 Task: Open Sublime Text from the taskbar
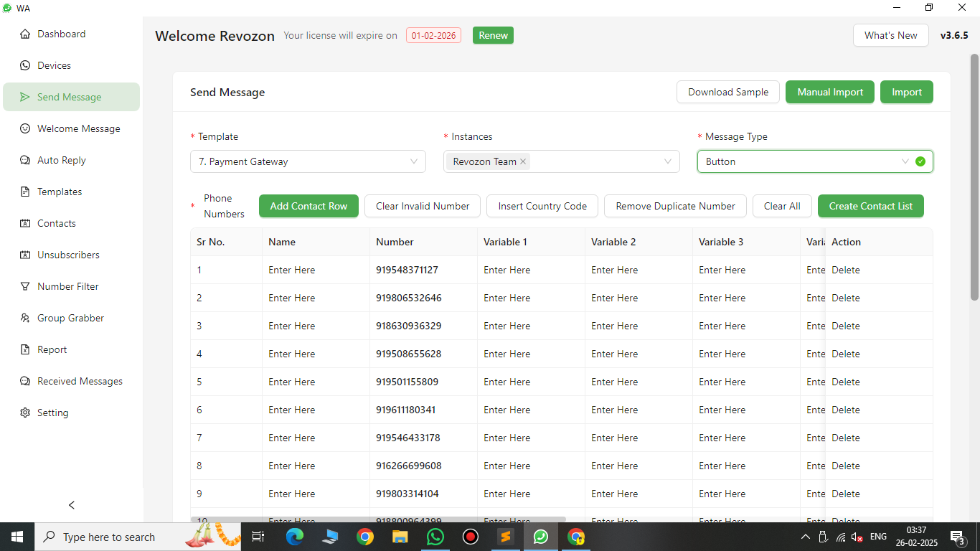coord(506,537)
